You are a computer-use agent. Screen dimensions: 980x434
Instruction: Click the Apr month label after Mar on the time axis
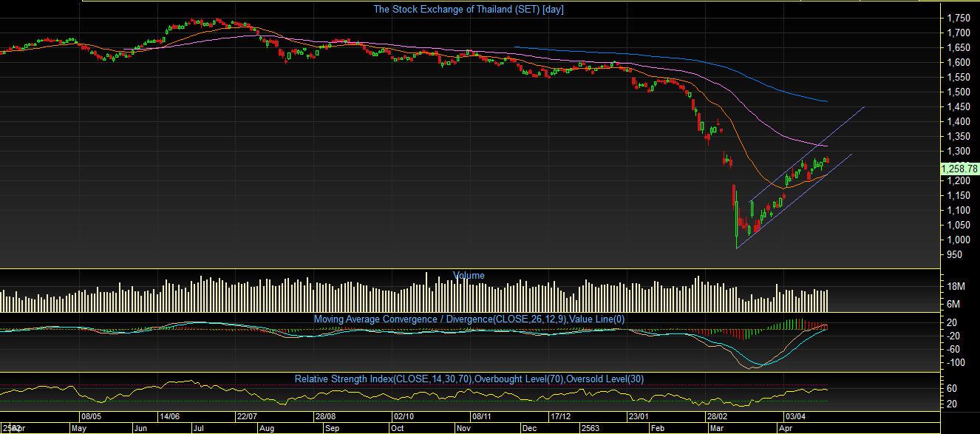[x=786, y=428]
